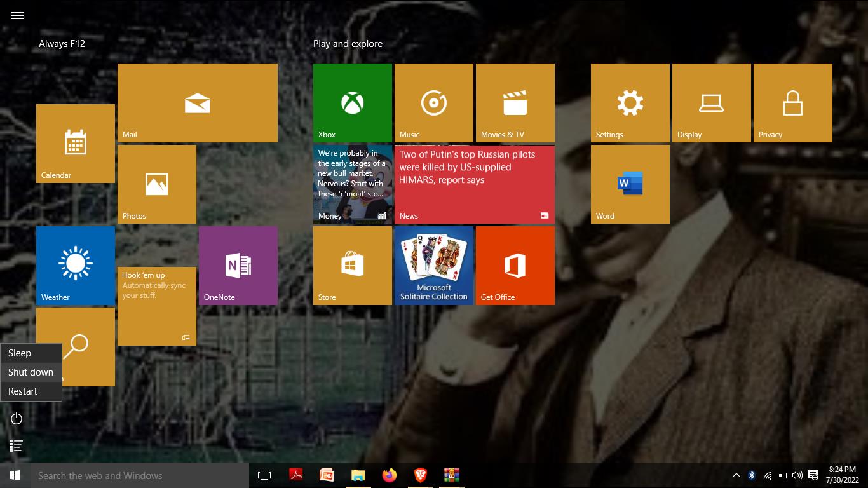Open the Store tile
Image resolution: width=868 pixels, height=488 pixels.
tap(353, 266)
